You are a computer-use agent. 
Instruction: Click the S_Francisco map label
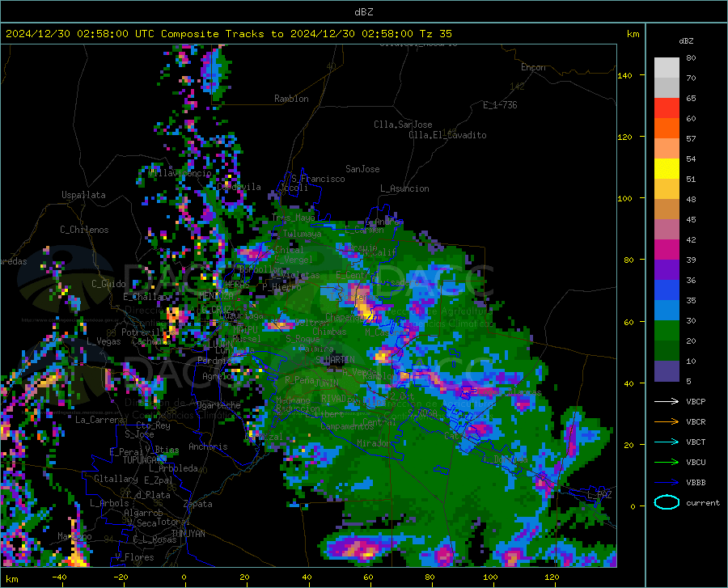point(318,179)
